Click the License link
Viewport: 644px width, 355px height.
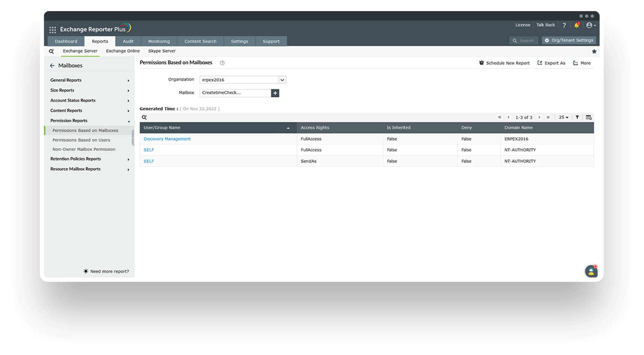tap(523, 25)
